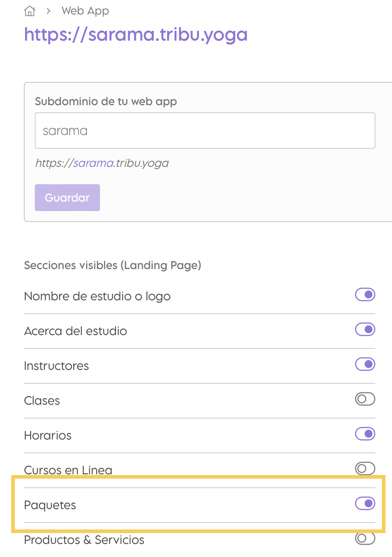The height and width of the screenshot is (557, 392).
Task: Turn off the Horarios toggle
Action: coord(365,434)
